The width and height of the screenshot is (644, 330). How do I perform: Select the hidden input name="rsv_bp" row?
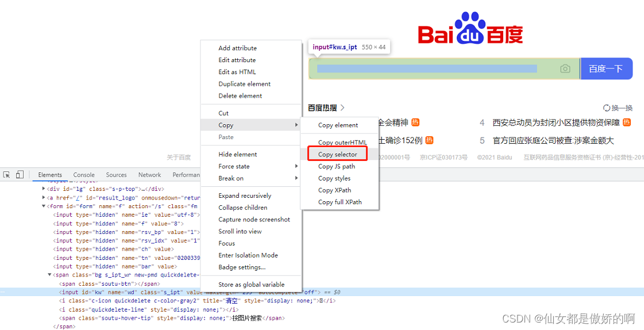[x=126, y=232]
